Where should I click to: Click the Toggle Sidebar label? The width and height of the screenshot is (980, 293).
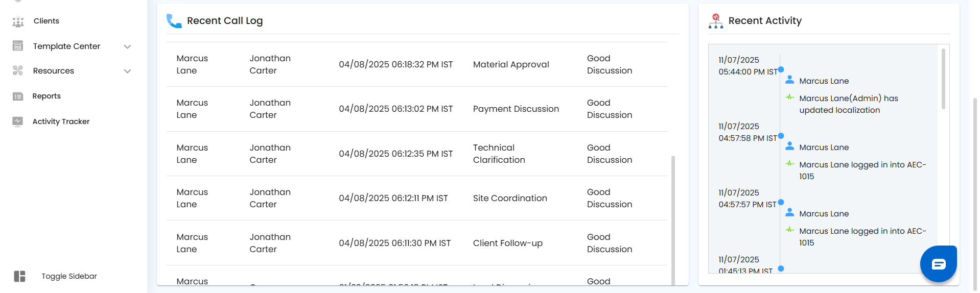coord(69,276)
